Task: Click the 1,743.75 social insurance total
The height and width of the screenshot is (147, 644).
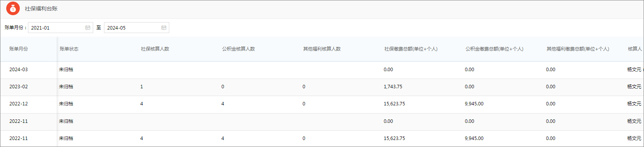Action: click(393, 87)
